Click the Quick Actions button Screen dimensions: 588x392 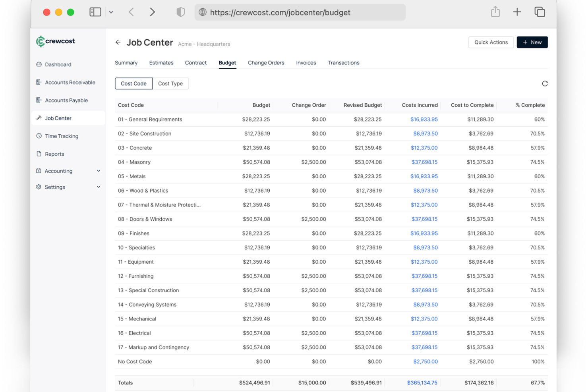[491, 42]
